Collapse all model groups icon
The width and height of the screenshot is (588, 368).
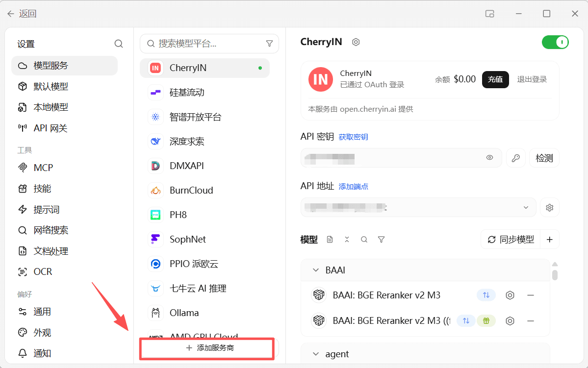pos(347,240)
